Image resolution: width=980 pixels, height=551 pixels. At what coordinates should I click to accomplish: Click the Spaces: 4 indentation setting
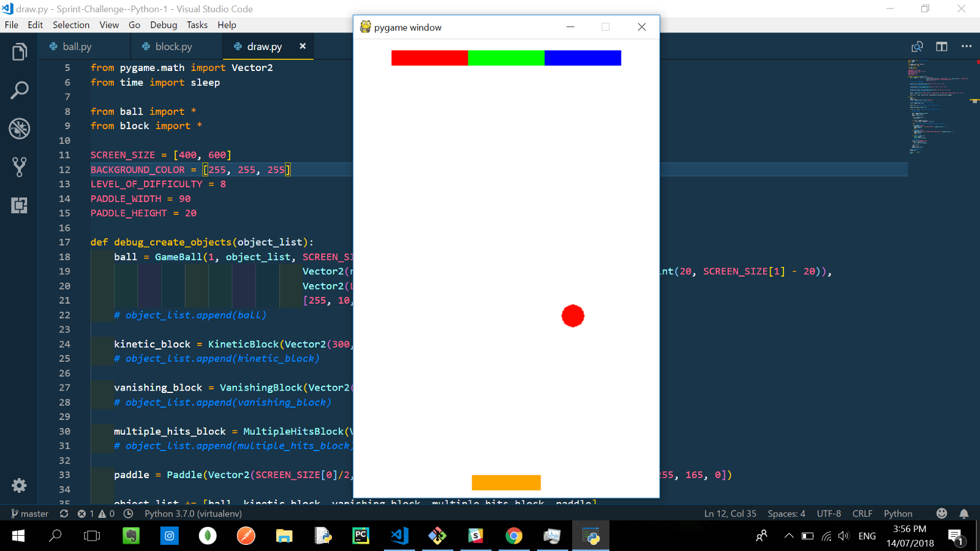pos(786,514)
